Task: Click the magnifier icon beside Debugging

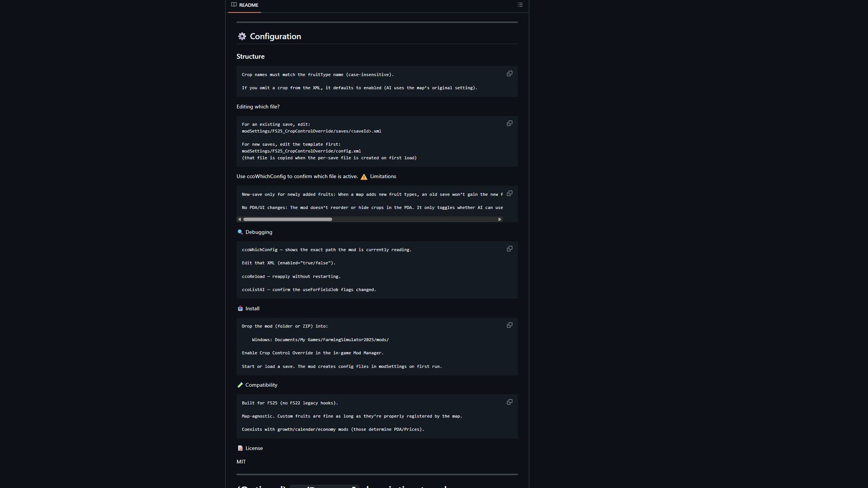Action: coord(240,232)
